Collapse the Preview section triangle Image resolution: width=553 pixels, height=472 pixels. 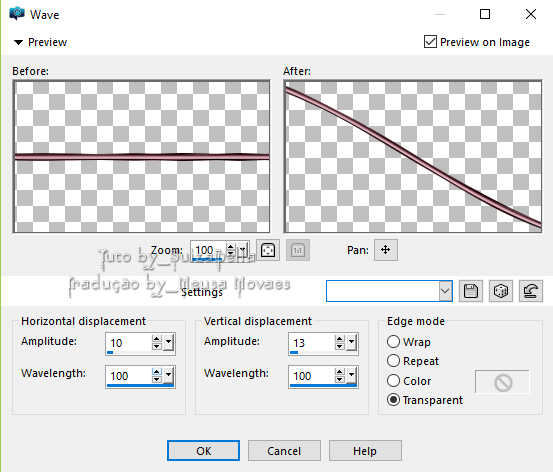point(18,42)
